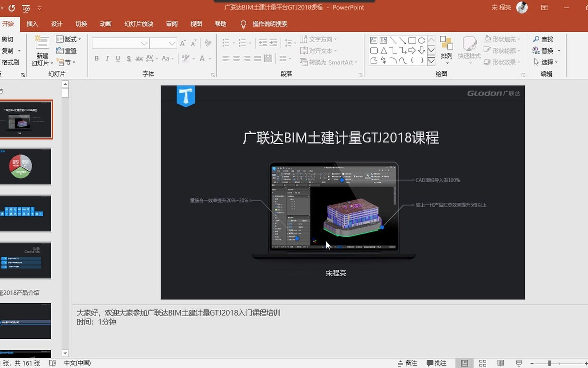Click the clear formatting icon
Screen dimensions: 588x368
click(x=208, y=43)
